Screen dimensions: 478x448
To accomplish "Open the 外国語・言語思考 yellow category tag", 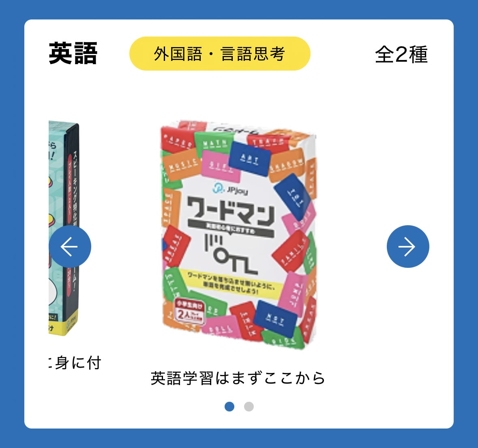I will 220,54.
